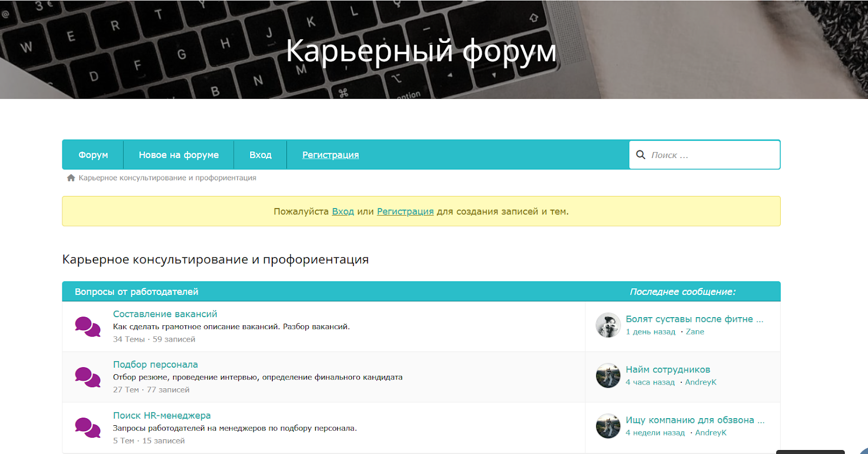Click Регистрация link in yellow notice
This screenshot has height=454, width=868.
click(405, 211)
